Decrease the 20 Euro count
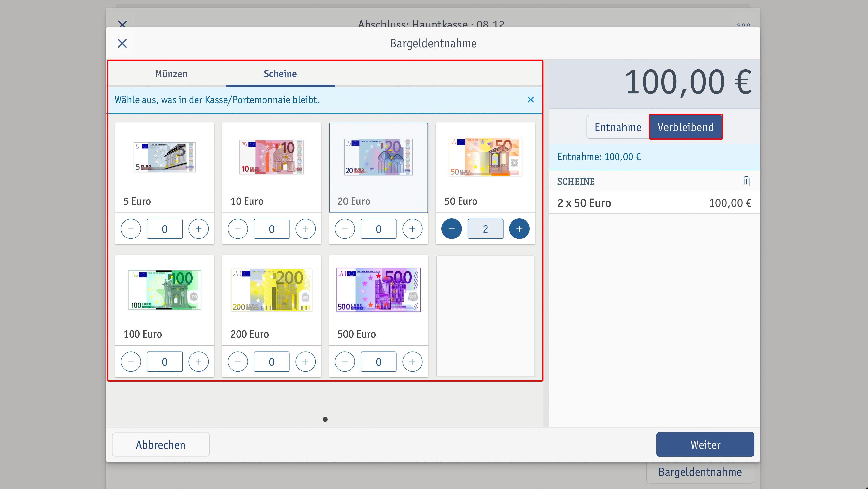Image resolution: width=868 pixels, height=489 pixels. point(345,229)
